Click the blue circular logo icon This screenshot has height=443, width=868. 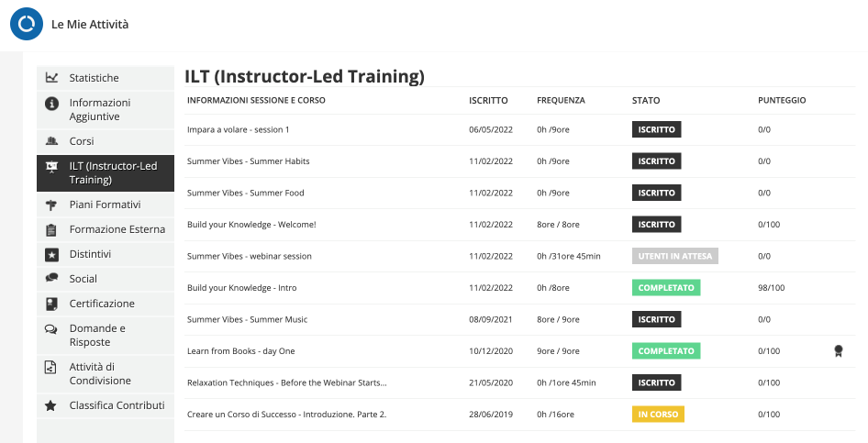[26, 24]
